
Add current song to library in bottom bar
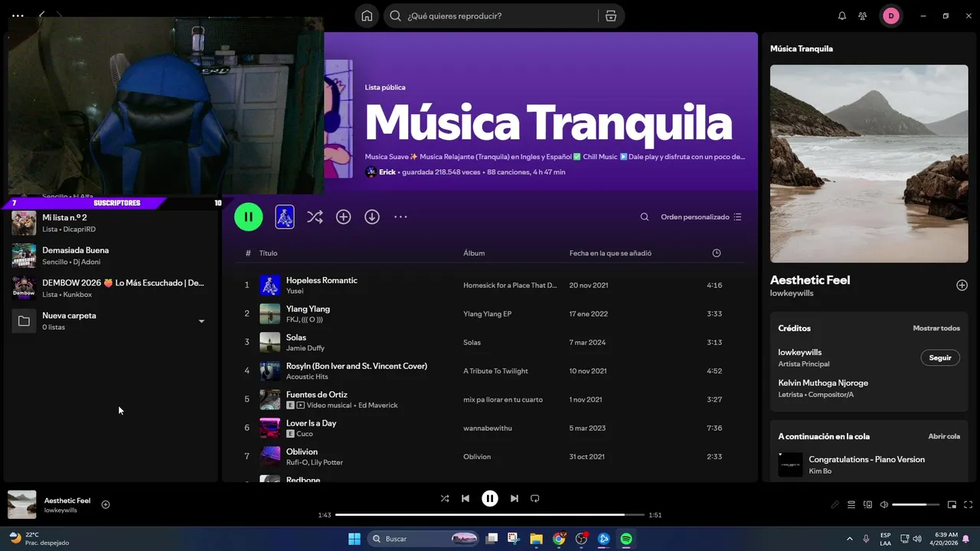pos(106,504)
